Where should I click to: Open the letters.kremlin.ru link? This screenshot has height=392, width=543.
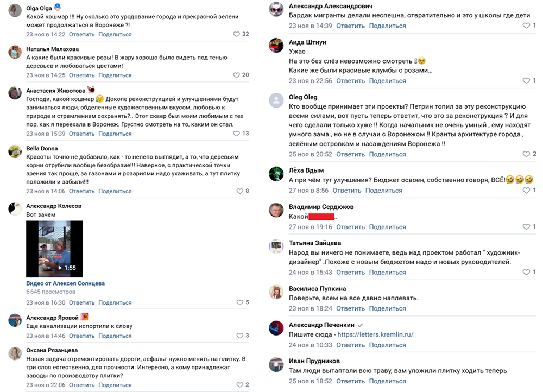[x=375, y=335]
